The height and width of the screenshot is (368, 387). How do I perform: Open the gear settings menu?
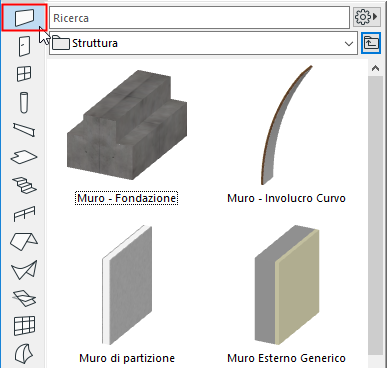click(x=366, y=17)
